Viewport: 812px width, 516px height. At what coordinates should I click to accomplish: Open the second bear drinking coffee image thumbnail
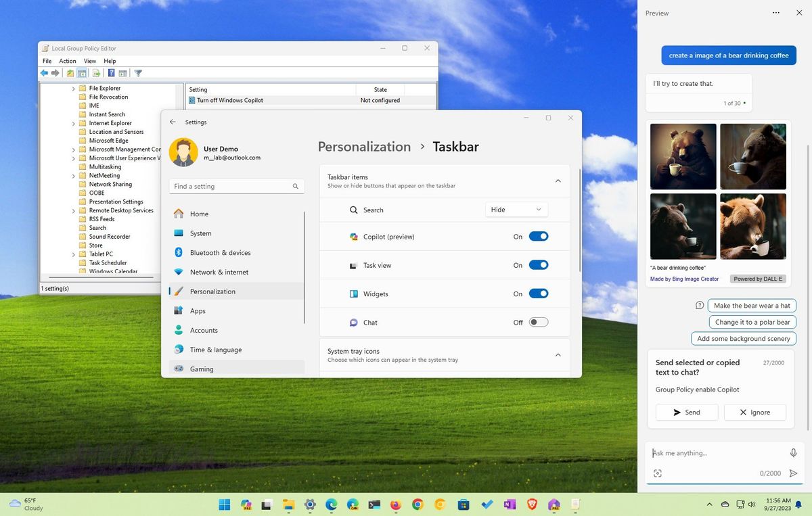(x=752, y=156)
